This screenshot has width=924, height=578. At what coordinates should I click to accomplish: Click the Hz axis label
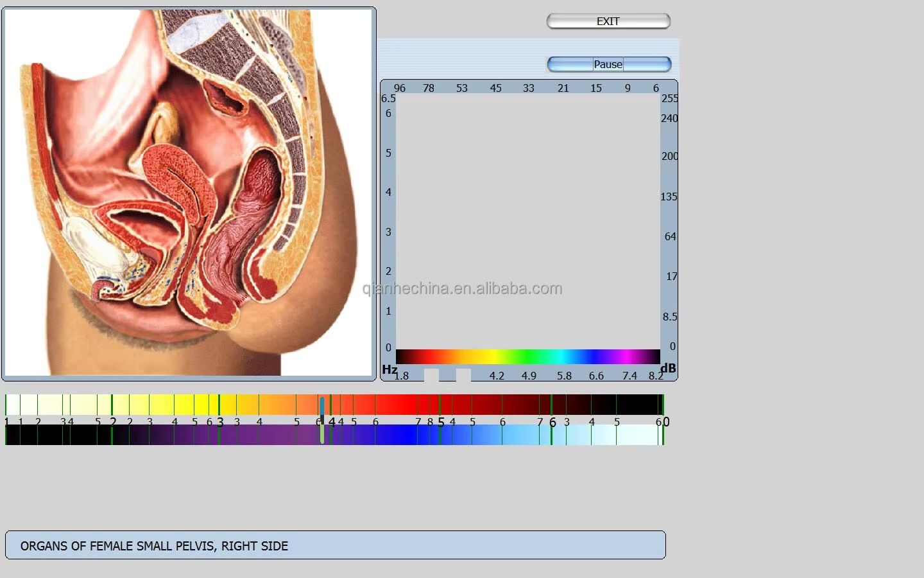389,369
